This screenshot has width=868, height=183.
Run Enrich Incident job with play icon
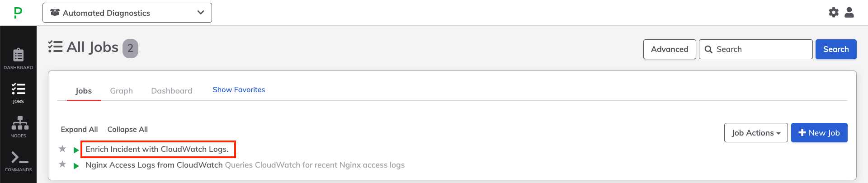[76, 150]
